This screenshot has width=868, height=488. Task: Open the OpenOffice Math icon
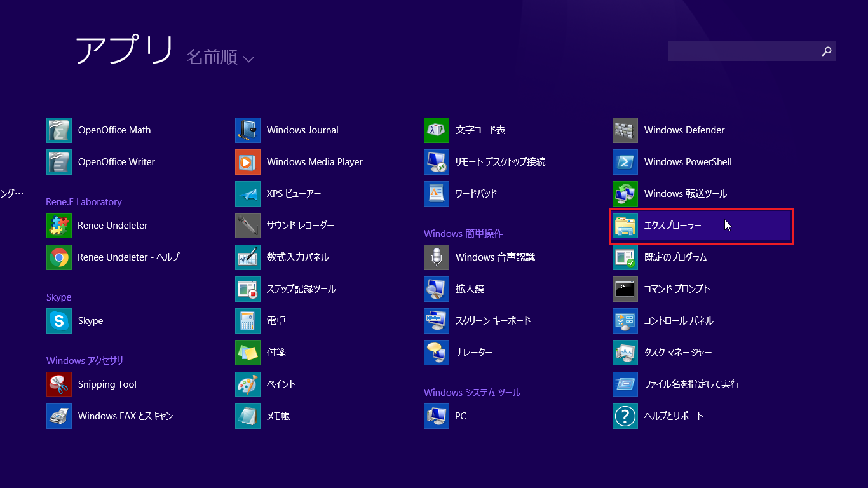59,130
